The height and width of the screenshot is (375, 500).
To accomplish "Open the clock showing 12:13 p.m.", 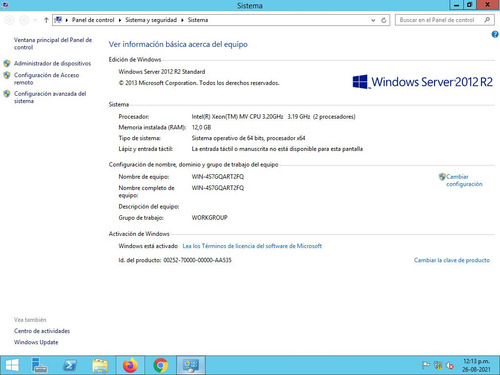I will (476, 365).
